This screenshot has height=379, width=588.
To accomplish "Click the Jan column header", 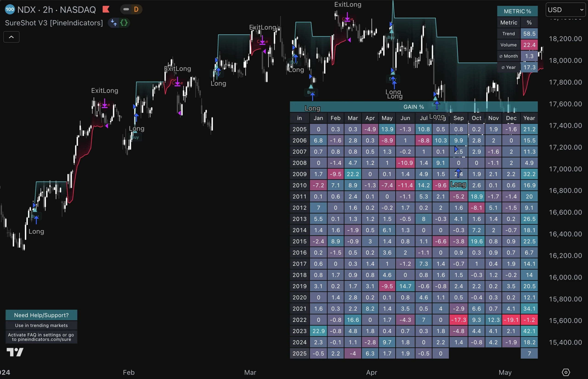I will click(x=318, y=118).
